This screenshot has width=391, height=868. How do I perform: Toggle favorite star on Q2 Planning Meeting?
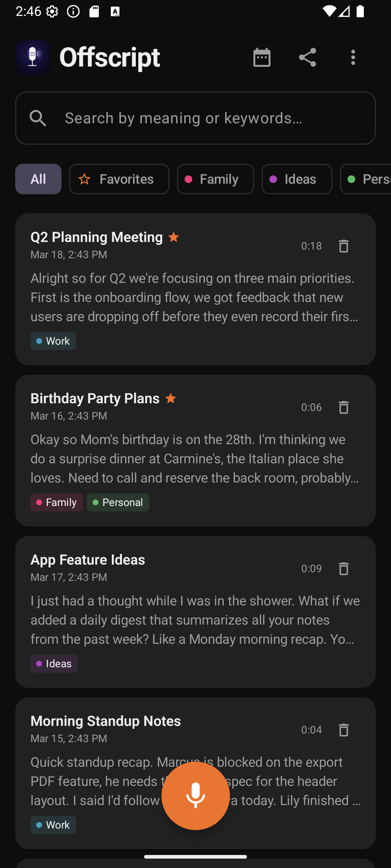pyautogui.click(x=174, y=237)
